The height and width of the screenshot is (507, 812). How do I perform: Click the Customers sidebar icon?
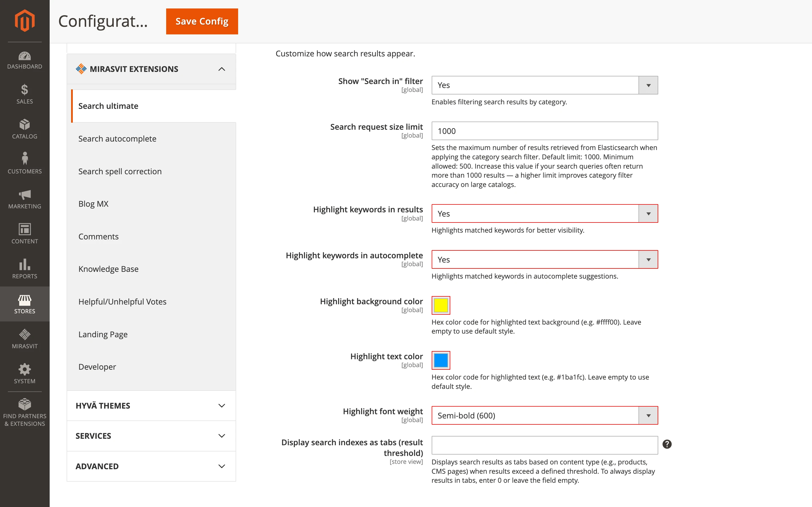[25, 163]
